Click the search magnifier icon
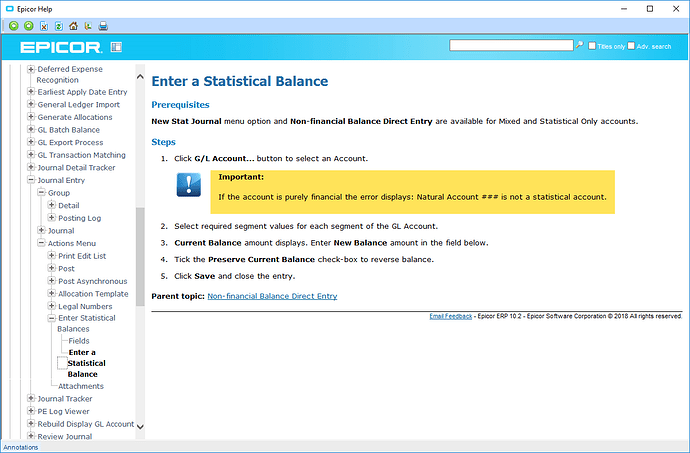 [580, 45]
